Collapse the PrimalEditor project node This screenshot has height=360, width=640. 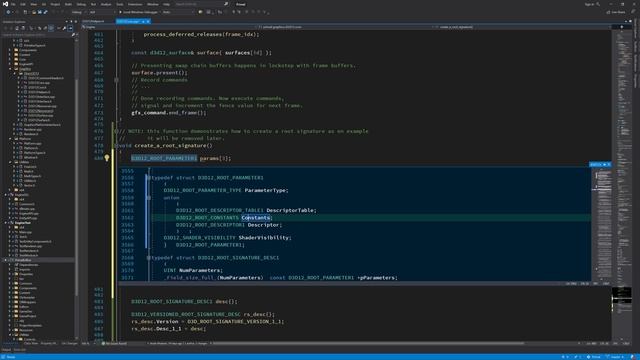pyautogui.click(x=6, y=260)
